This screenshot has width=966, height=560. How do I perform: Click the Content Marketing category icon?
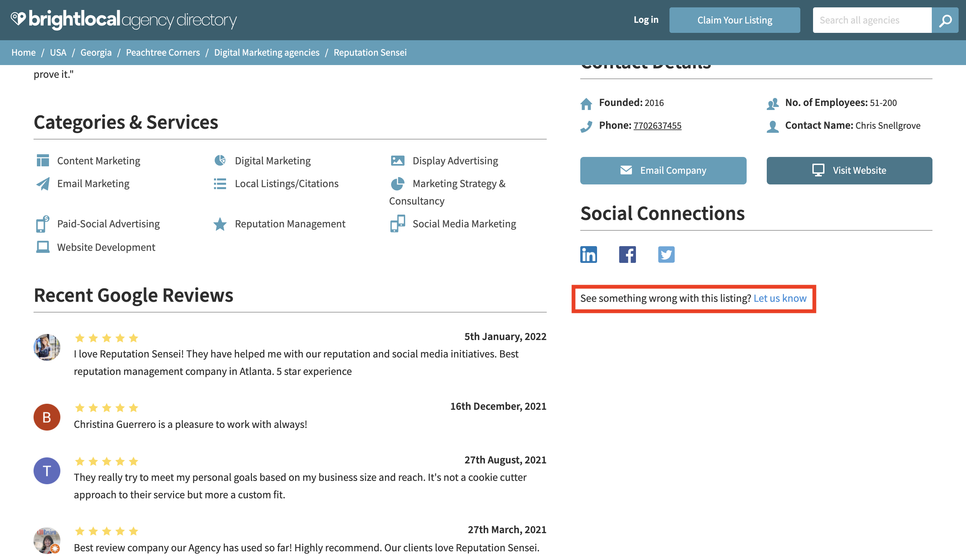click(43, 160)
